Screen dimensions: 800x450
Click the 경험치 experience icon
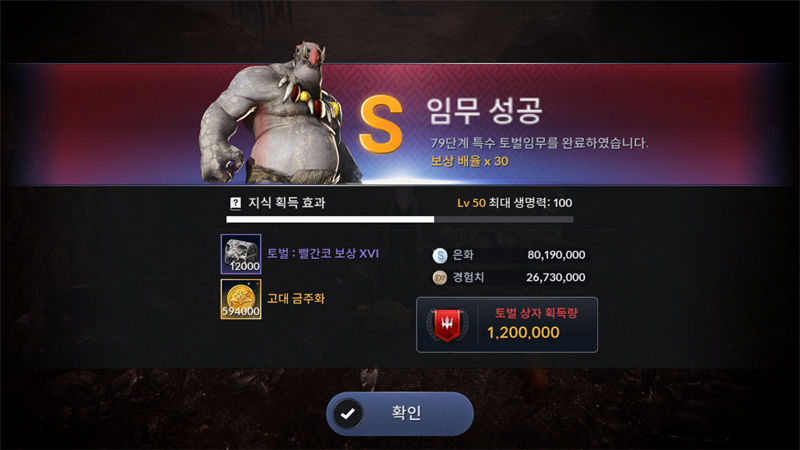[x=439, y=278]
